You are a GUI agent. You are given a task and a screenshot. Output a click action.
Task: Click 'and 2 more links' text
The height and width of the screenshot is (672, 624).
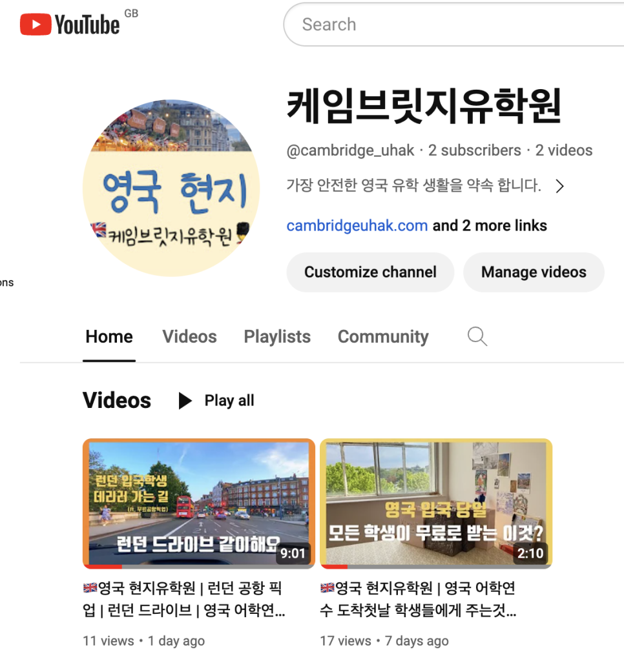pos(490,225)
